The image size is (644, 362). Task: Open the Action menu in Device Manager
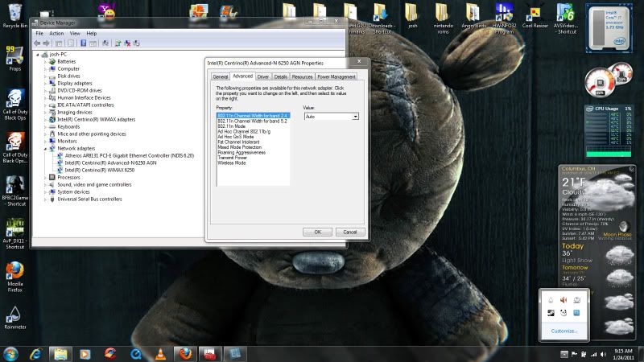56,33
